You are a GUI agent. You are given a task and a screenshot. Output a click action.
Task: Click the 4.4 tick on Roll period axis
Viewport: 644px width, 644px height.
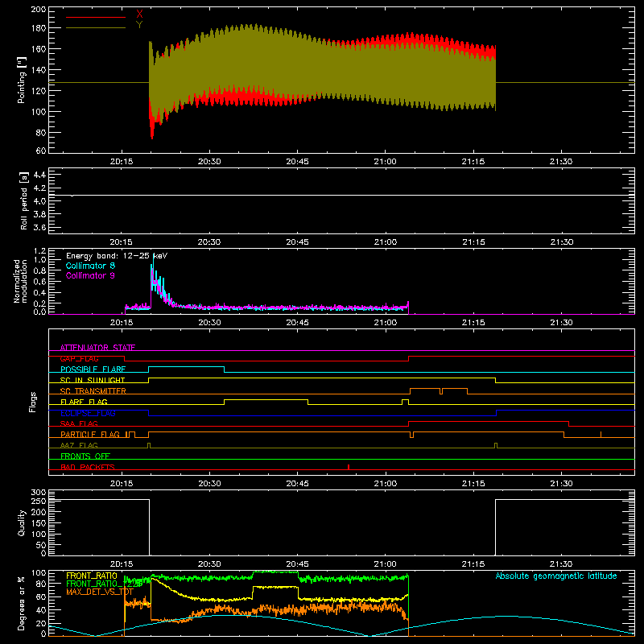39,175
